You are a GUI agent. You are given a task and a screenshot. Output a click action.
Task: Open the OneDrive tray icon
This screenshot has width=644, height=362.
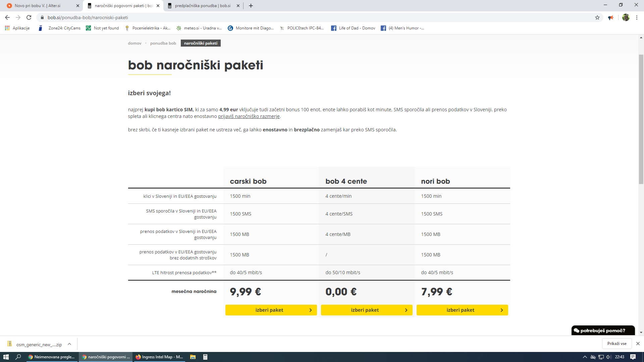pyautogui.click(x=593, y=357)
